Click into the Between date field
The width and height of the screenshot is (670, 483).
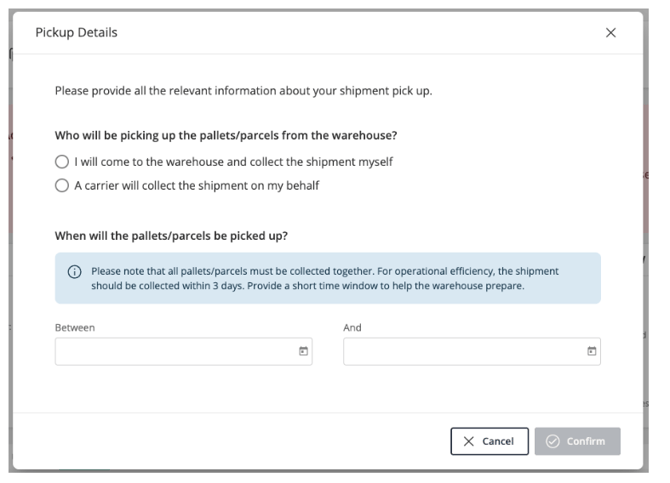point(175,351)
